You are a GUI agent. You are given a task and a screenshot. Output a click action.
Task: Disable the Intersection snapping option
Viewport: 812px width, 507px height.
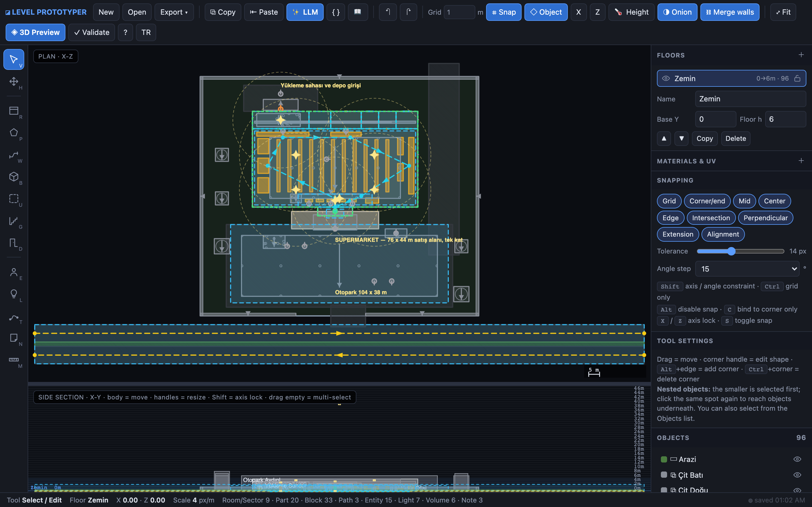(711, 218)
